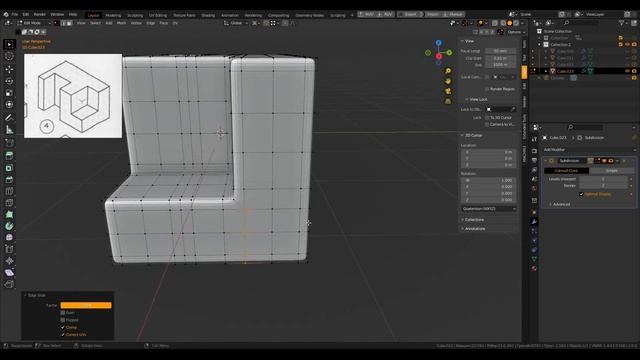Switch to UV Editing workspace tab
This screenshot has width=640, height=360.
click(x=158, y=15)
